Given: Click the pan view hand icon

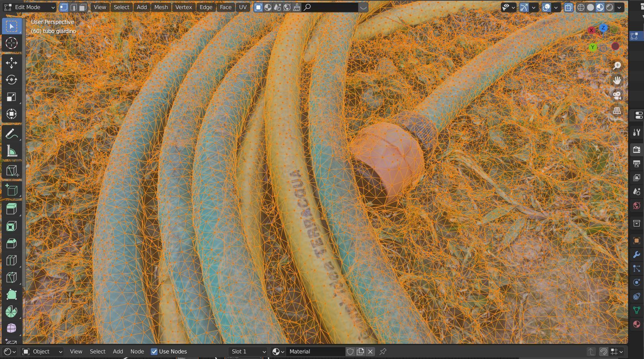Looking at the screenshot, I should (617, 80).
